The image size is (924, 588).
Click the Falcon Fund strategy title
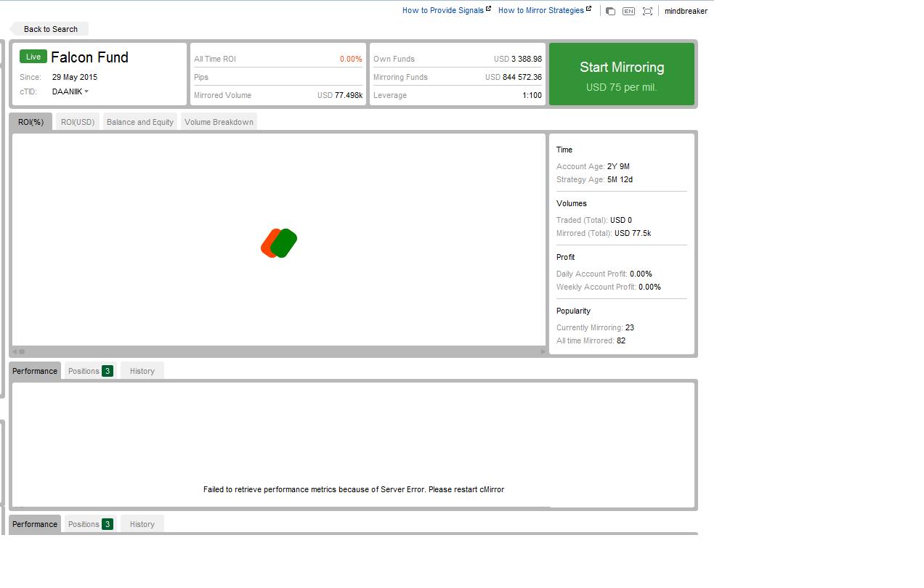point(89,57)
